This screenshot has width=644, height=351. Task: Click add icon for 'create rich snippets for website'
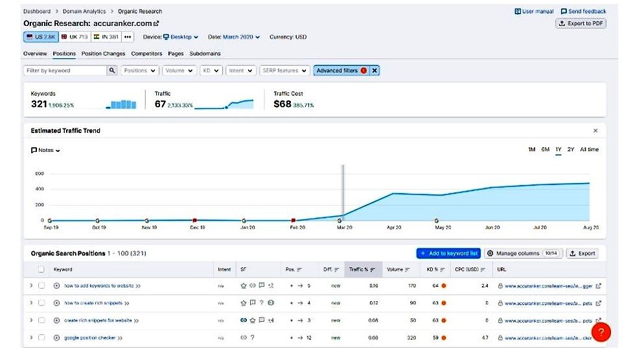click(x=56, y=320)
